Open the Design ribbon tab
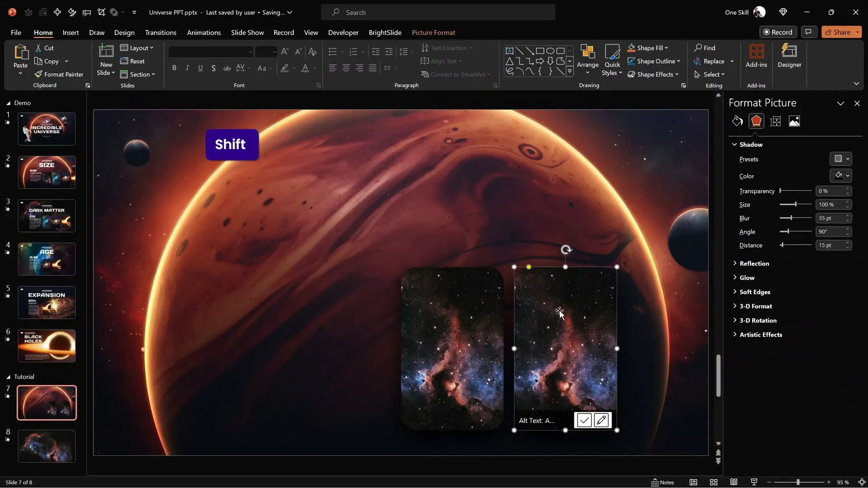This screenshot has width=868, height=488. 124,33
